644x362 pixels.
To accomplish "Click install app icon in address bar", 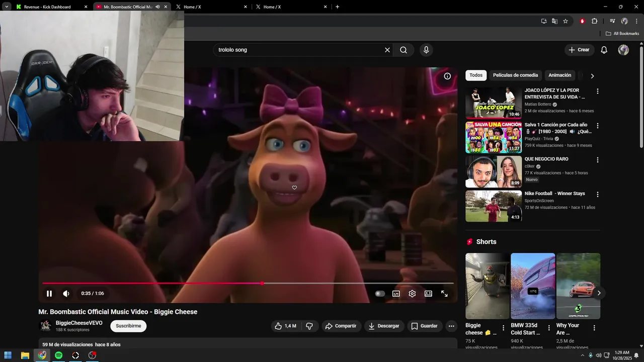I will 544,21.
